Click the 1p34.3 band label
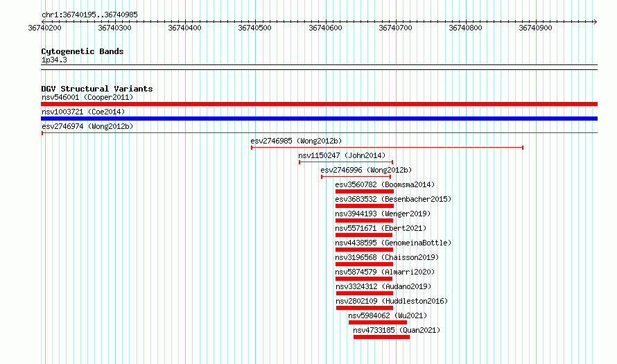 pyautogui.click(x=54, y=60)
